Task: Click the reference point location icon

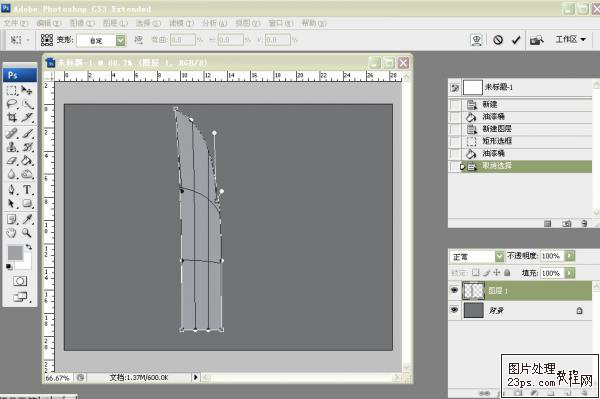Action: (47, 40)
